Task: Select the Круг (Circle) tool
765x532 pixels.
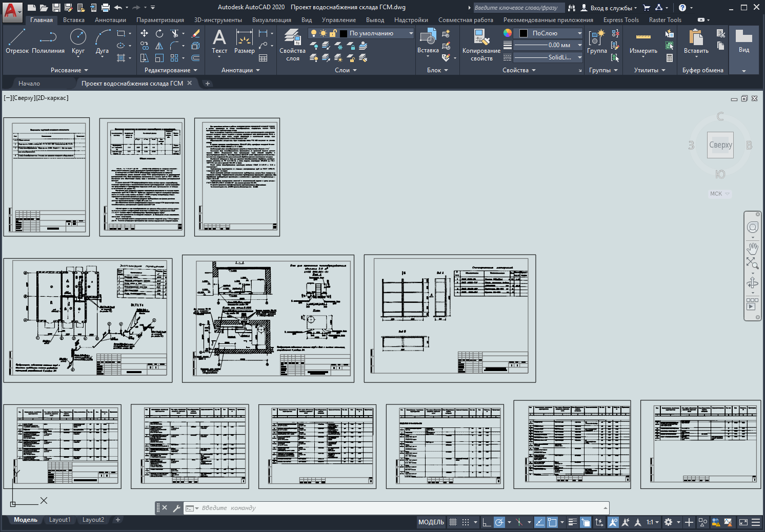Action: coord(78,41)
